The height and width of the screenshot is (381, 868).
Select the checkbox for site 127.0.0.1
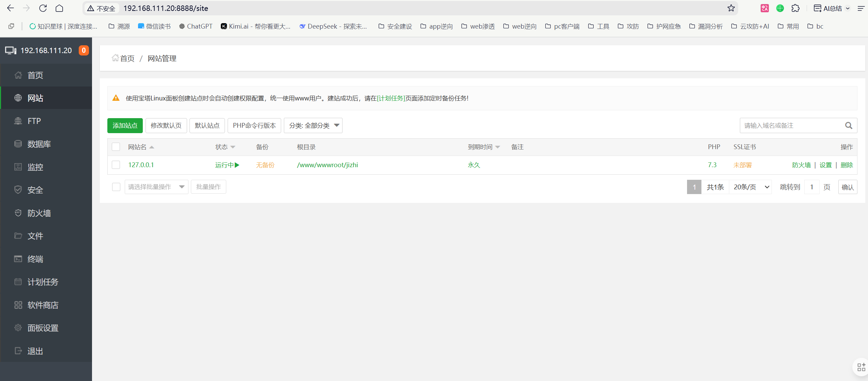point(116,164)
